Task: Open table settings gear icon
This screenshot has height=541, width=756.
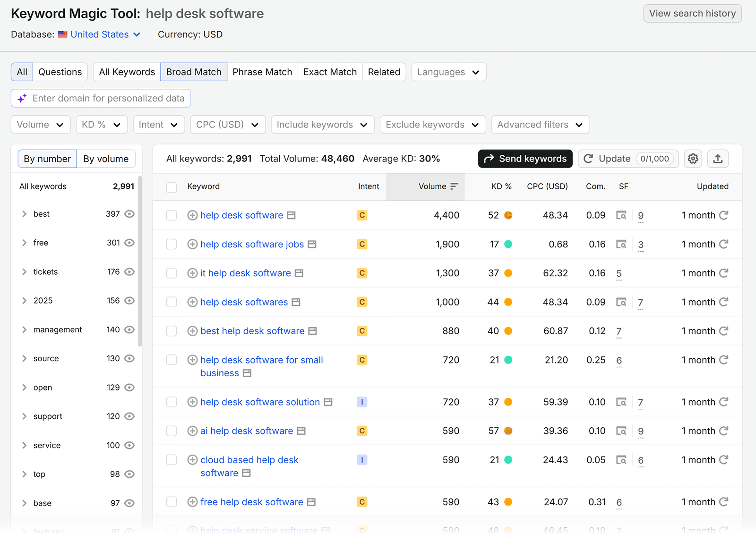Action: point(693,159)
